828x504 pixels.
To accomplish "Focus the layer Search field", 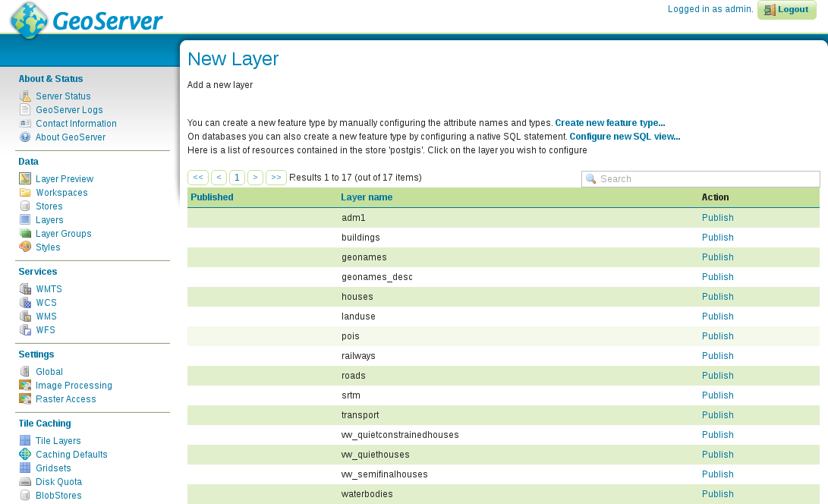I will pos(700,179).
